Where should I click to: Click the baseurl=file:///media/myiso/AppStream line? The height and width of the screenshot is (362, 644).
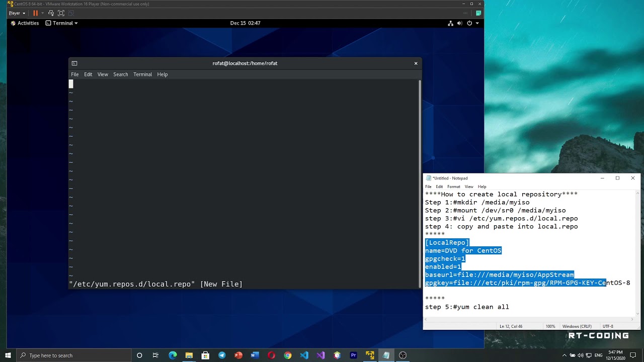[x=499, y=275]
